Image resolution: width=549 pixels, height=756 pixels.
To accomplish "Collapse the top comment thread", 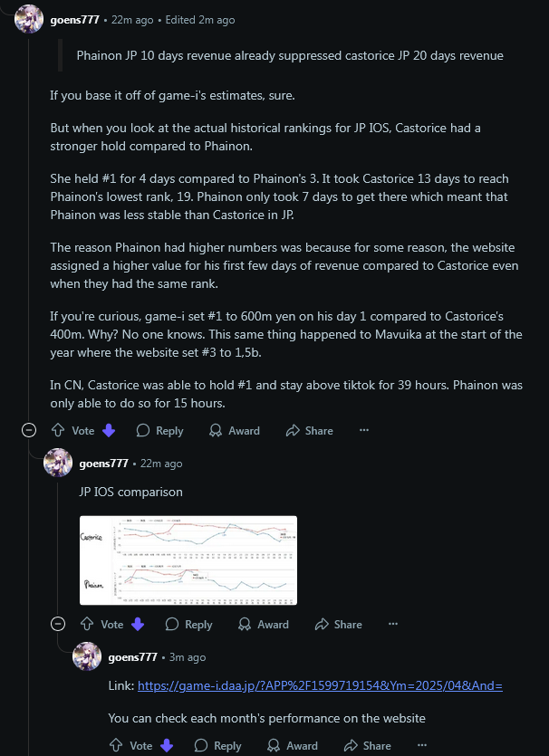I will pyautogui.click(x=29, y=430).
